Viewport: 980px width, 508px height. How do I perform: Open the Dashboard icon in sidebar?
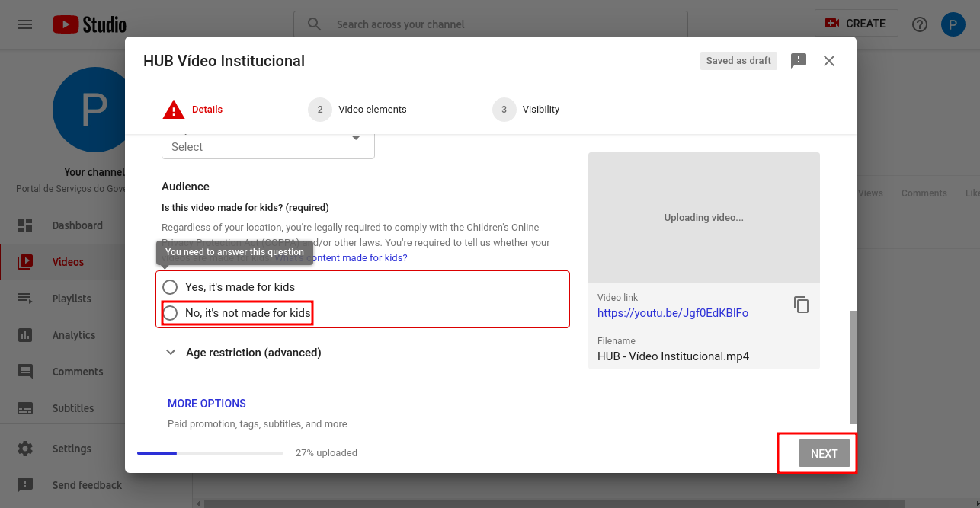point(25,225)
